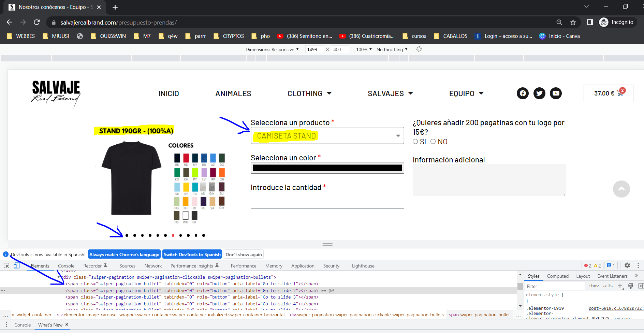Close the What's New drawer tab
This screenshot has height=333, width=644.
click(x=67, y=324)
